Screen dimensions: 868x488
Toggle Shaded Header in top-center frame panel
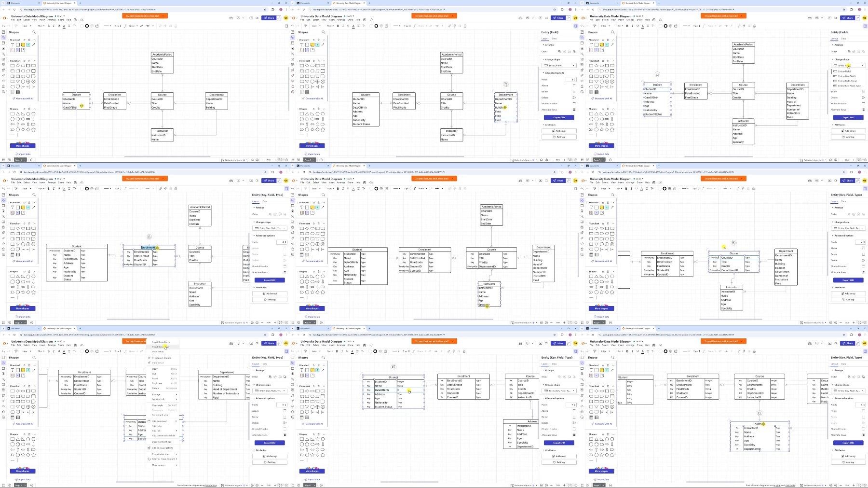point(574,104)
